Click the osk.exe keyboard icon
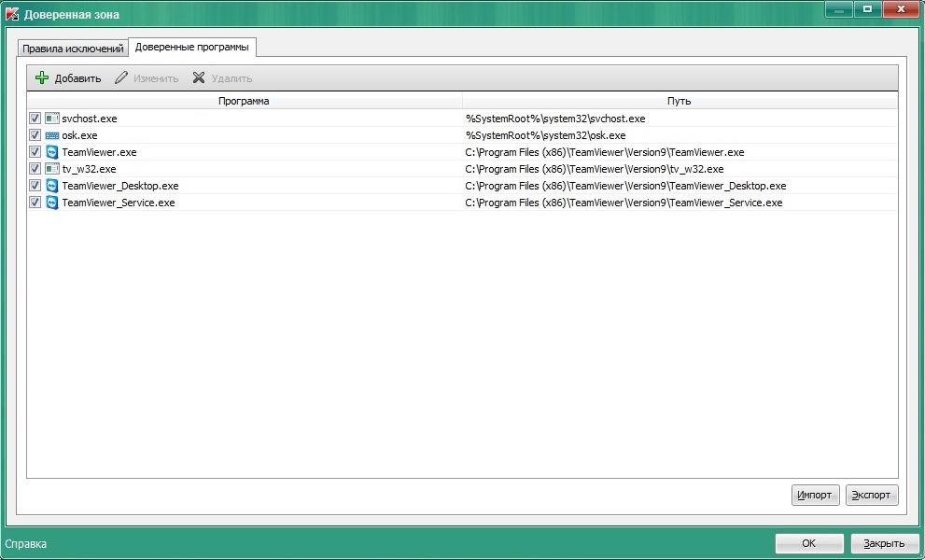The width and height of the screenshot is (925, 560). pos(52,135)
